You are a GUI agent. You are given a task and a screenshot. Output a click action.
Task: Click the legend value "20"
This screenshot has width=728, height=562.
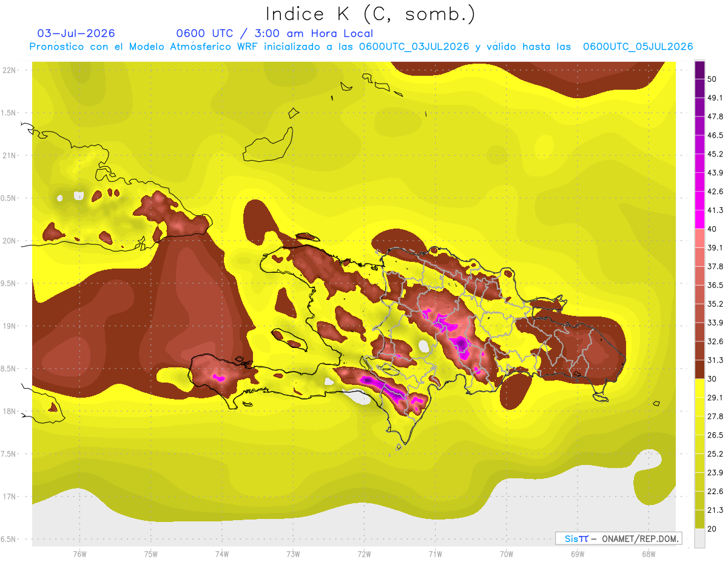(712, 529)
